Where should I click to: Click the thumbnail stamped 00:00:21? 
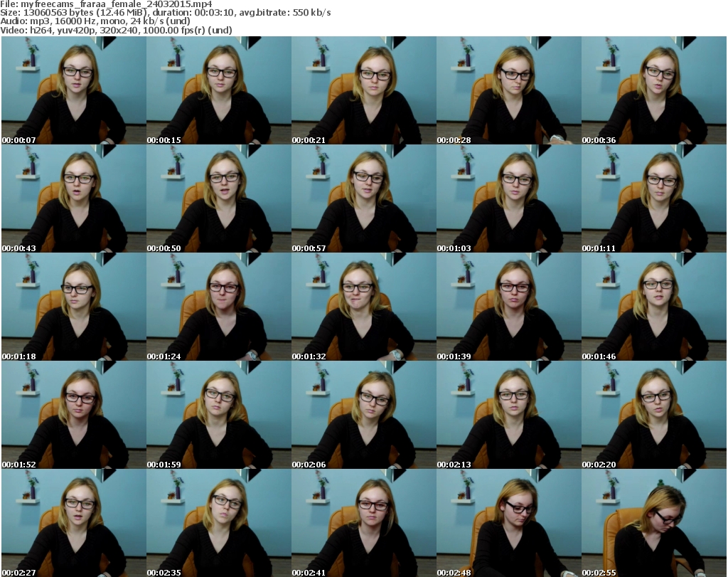tap(363, 90)
